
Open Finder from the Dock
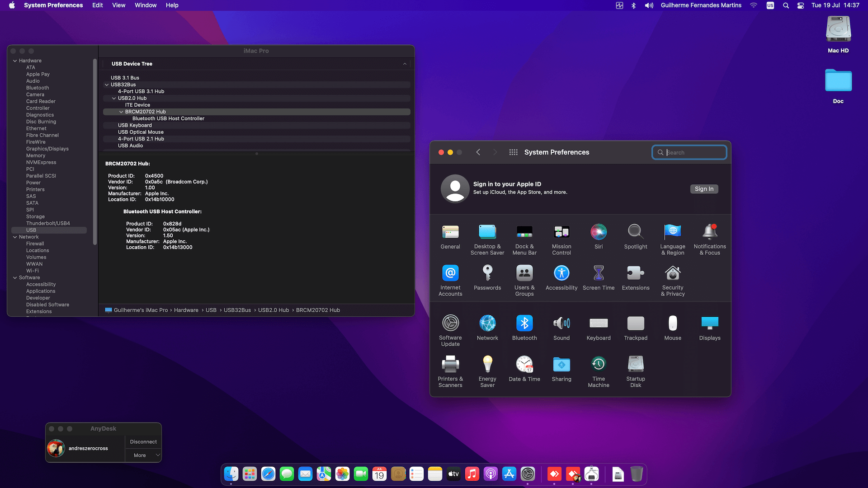[231, 474]
